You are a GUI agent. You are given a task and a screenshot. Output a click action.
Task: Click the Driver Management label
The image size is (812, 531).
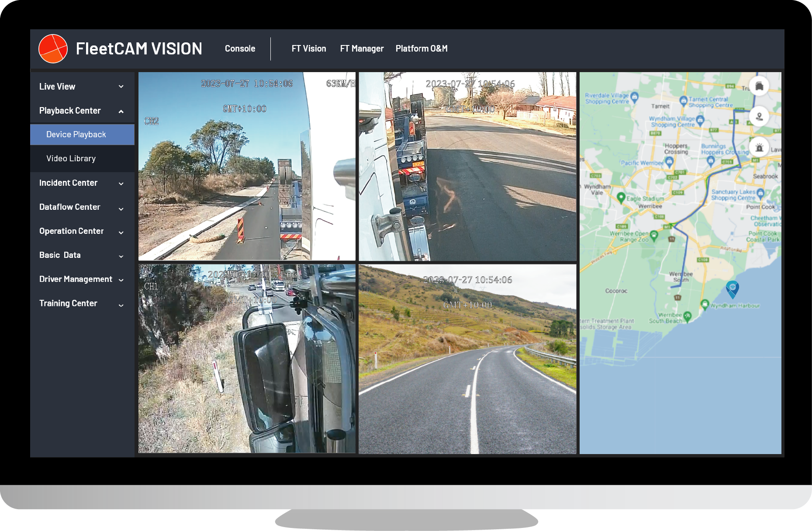click(76, 279)
